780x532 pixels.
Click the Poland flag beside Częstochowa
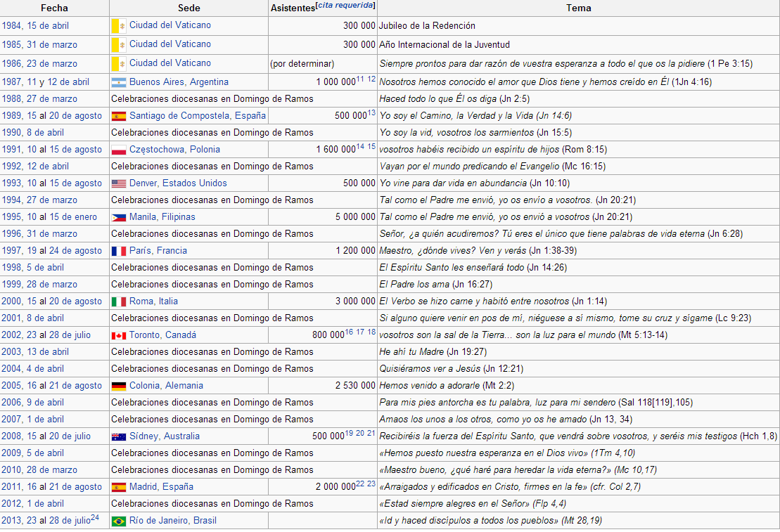tap(118, 150)
